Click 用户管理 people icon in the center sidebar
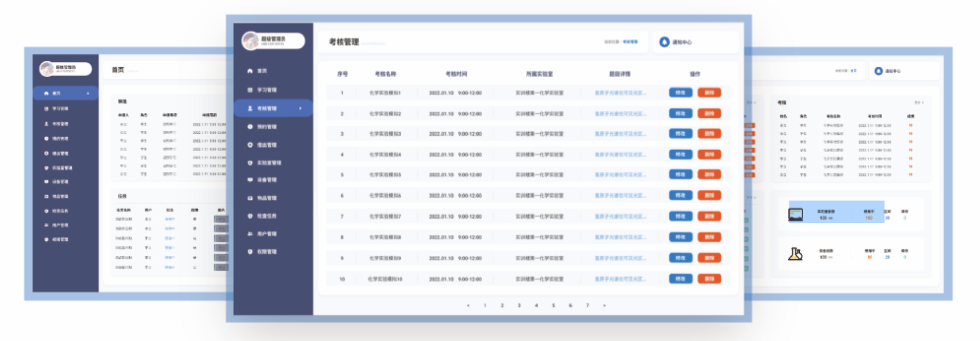Screen dimensions: 980x341 (250, 234)
